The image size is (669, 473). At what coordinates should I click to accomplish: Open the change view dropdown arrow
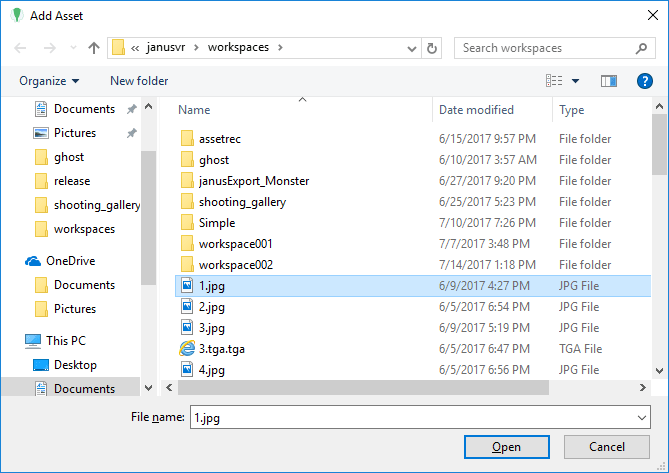(x=576, y=81)
